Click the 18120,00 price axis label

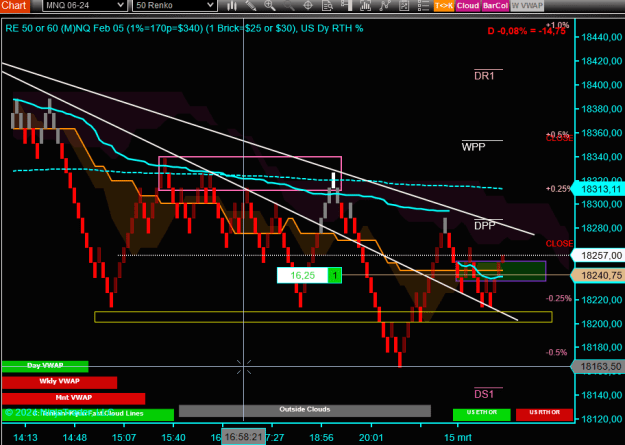pyautogui.click(x=602, y=419)
